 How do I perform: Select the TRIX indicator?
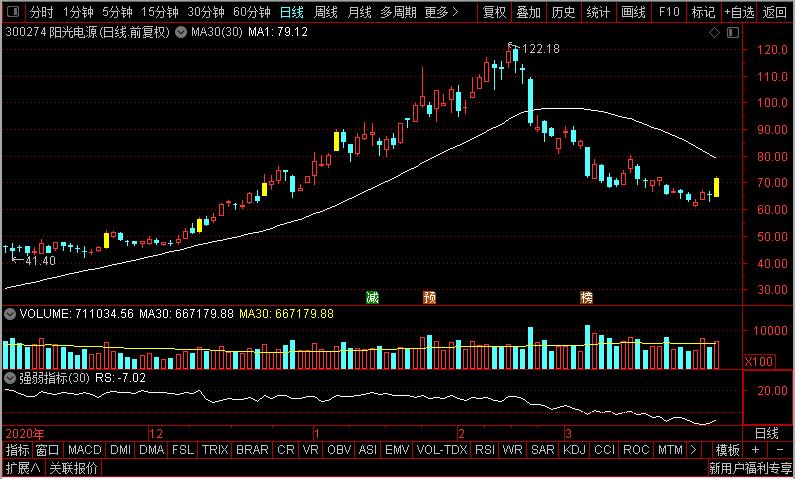pyautogui.click(x=215, y=450)
